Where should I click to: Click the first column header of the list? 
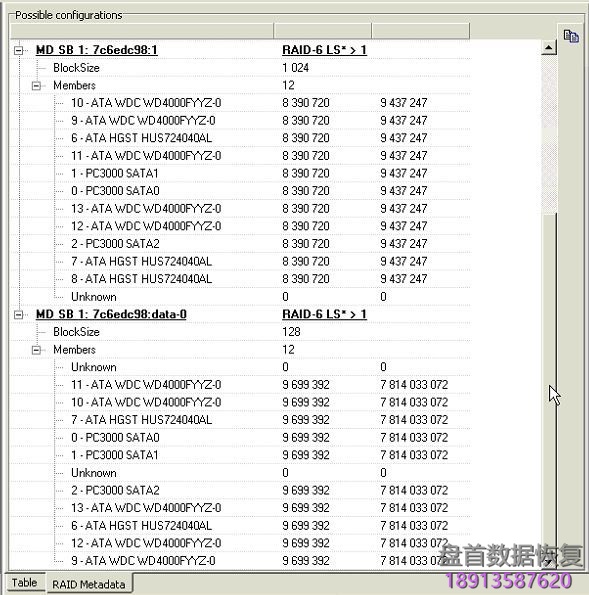tap(142, 31)
